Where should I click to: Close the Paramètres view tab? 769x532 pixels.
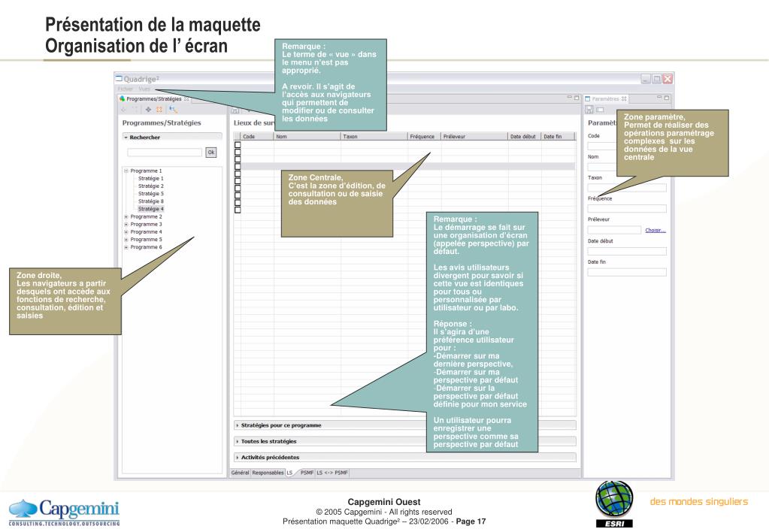click(624, 98)
